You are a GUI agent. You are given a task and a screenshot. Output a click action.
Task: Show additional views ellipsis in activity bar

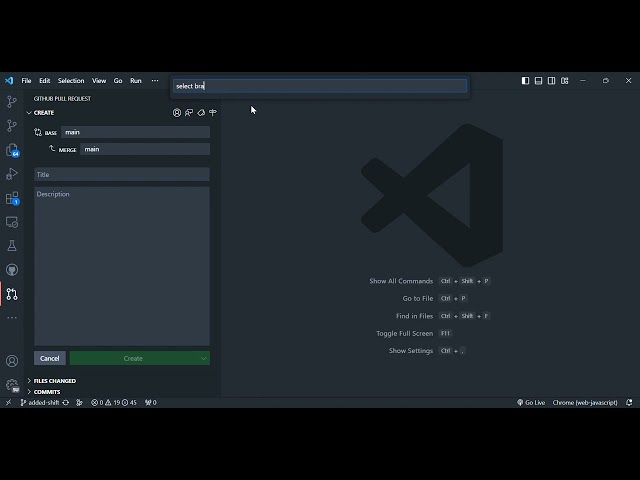12,318
